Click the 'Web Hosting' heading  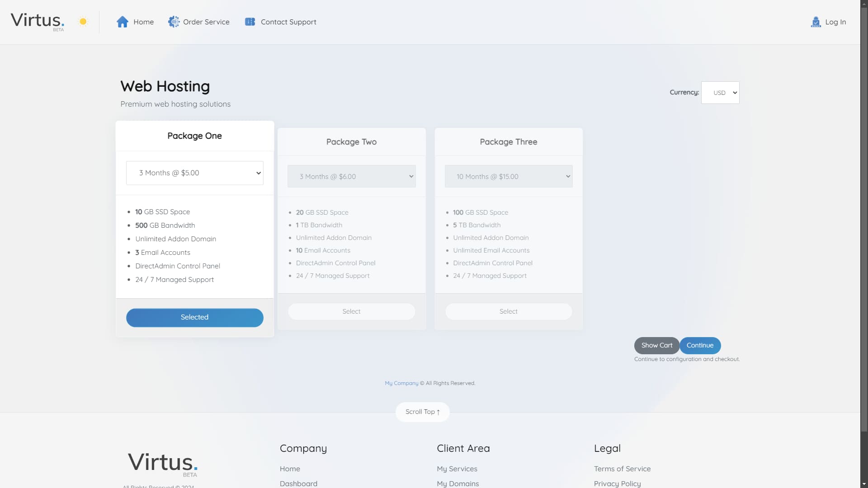click(165, 86)
